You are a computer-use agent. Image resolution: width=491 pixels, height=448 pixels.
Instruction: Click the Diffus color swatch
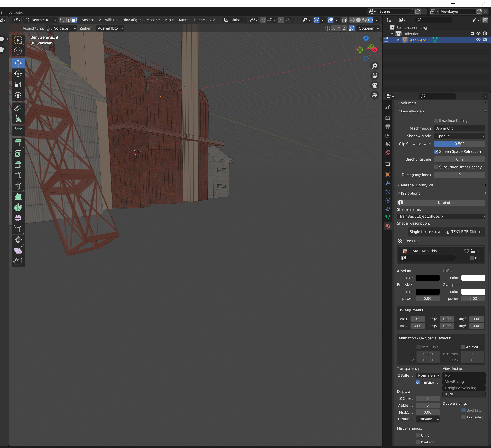[x=473, y=278]
